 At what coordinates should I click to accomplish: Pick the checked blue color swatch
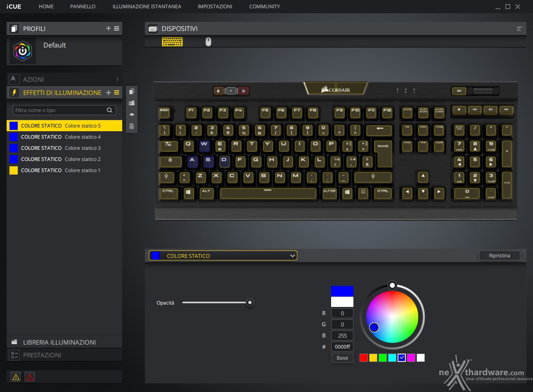pyautogui.click(x=402, y=358)
